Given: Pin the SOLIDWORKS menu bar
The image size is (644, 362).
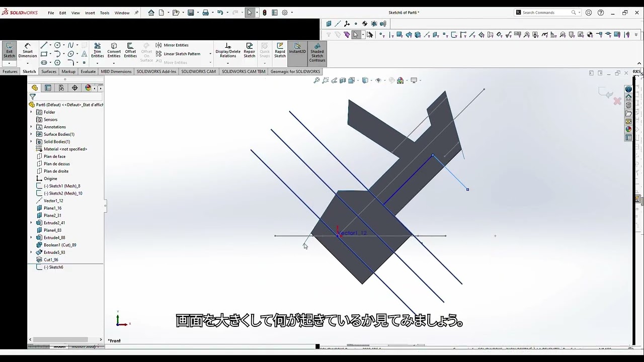Looking at the screenshot, I should click(x=136, y=13).
